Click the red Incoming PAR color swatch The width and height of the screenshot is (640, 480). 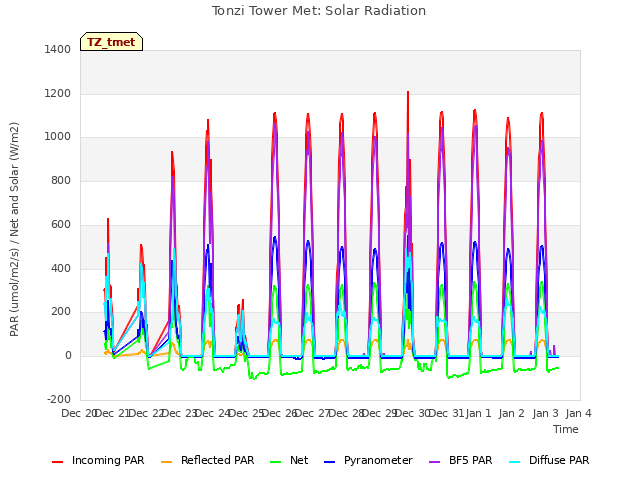58,462
